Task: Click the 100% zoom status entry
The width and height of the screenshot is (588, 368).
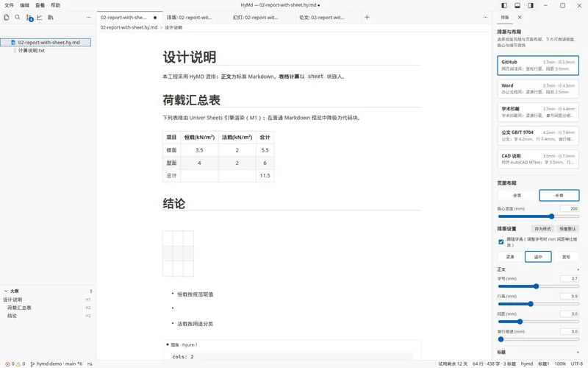Action: click(560, 364)
